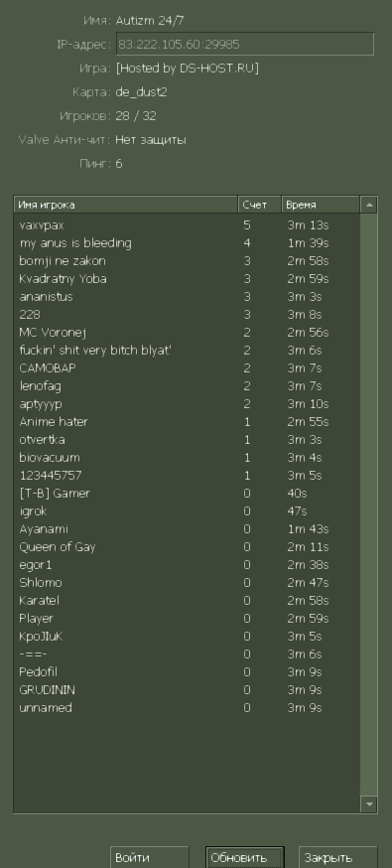Select player GRUDININ in the list
Image resolution: width=392 pixels, height=868 pixels.
pyautogui.click(x=187, y=690)
